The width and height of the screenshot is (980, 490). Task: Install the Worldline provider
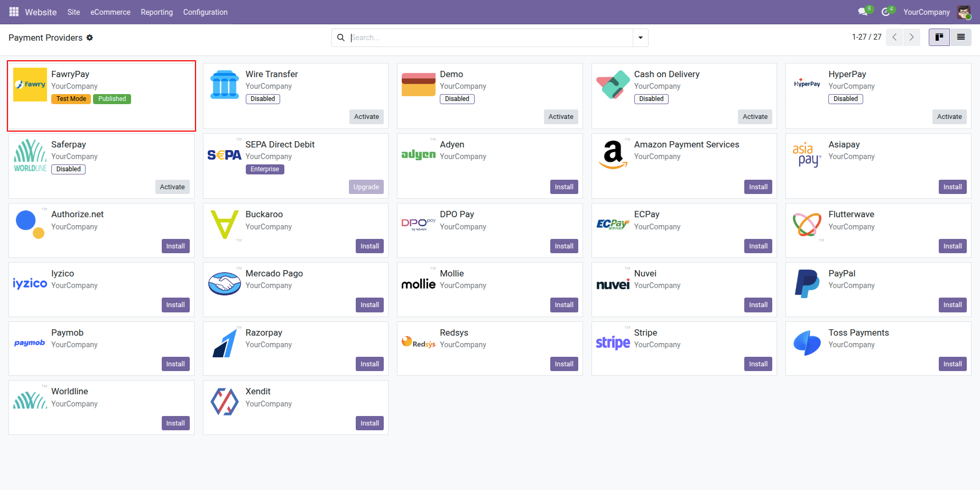pyautogui.click(x=175, y=423)
